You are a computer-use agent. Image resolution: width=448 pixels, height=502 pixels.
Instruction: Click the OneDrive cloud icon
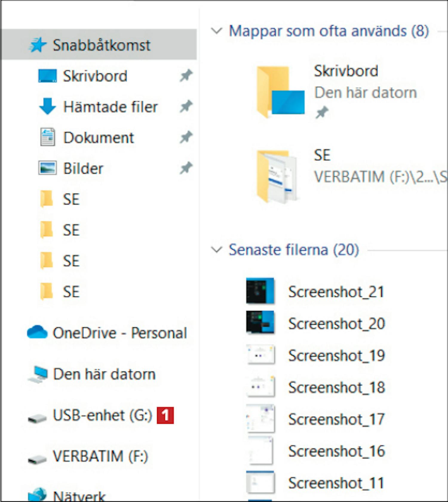pos(37,332)
